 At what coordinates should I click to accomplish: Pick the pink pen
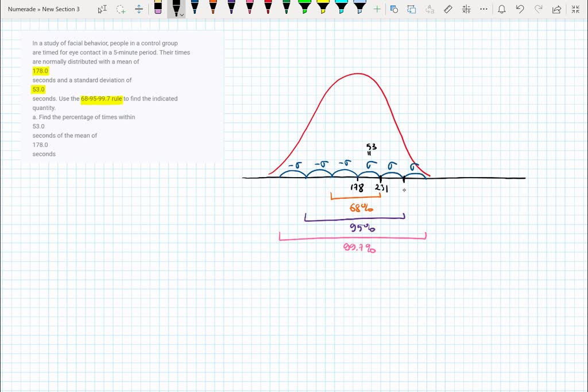pyautogui.click(x=250, y=7)
